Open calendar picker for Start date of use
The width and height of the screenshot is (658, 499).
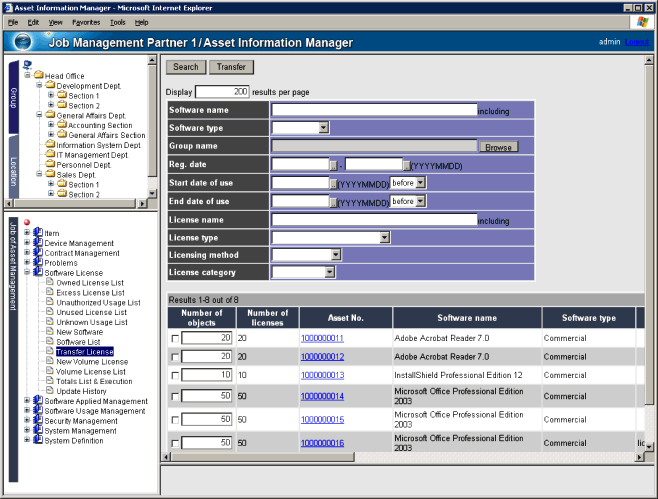coord(334,183)
